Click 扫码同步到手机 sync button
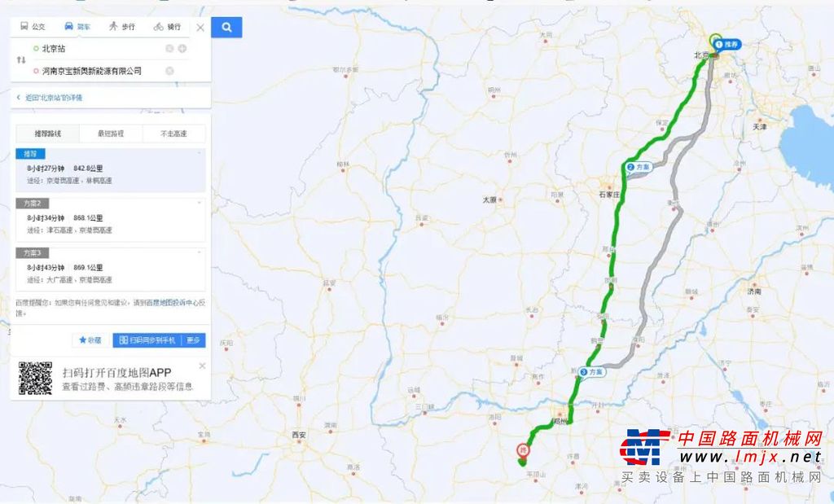 tap(147, 340)
